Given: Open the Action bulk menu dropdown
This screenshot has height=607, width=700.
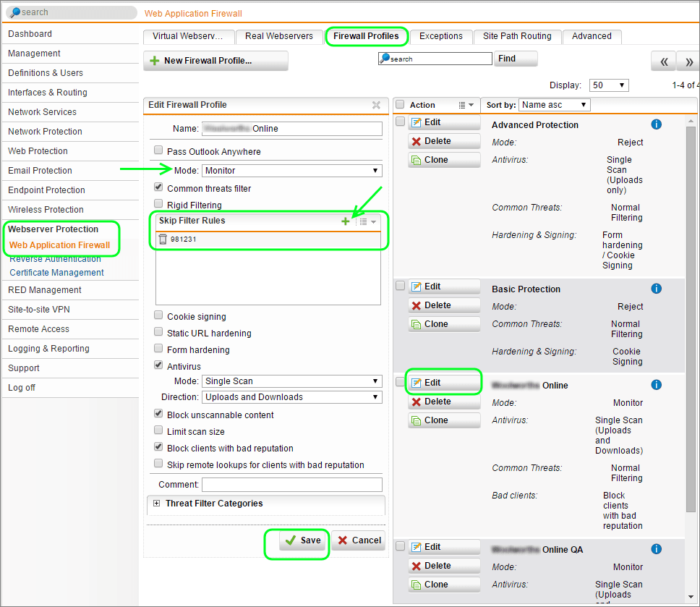Looking at the screenshot, I should click(466, 105).
